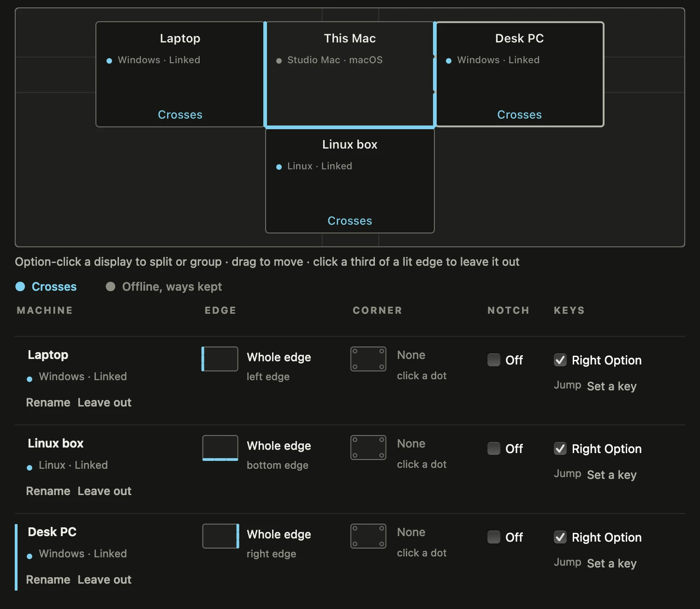Image resolution: width=700 pixels, height=609 pixels.
Task: Click the Desk PC corner dots diagram
Action: [368, 536]
